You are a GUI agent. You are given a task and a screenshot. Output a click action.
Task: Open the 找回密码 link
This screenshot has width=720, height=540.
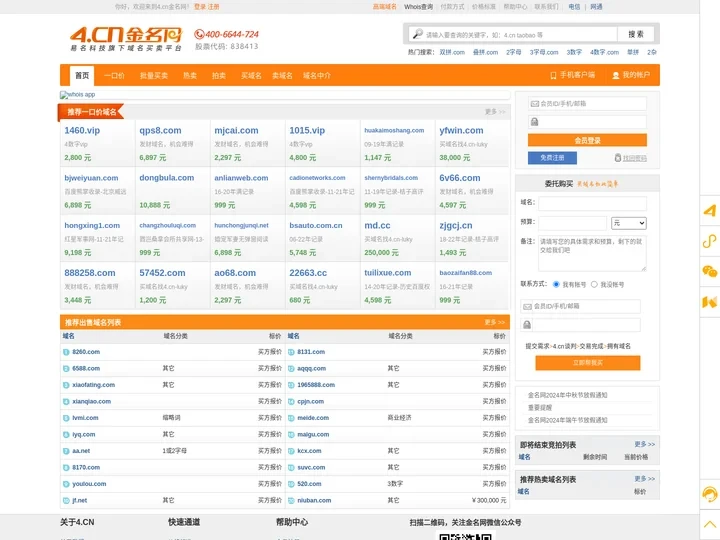[x=635, y=158]
